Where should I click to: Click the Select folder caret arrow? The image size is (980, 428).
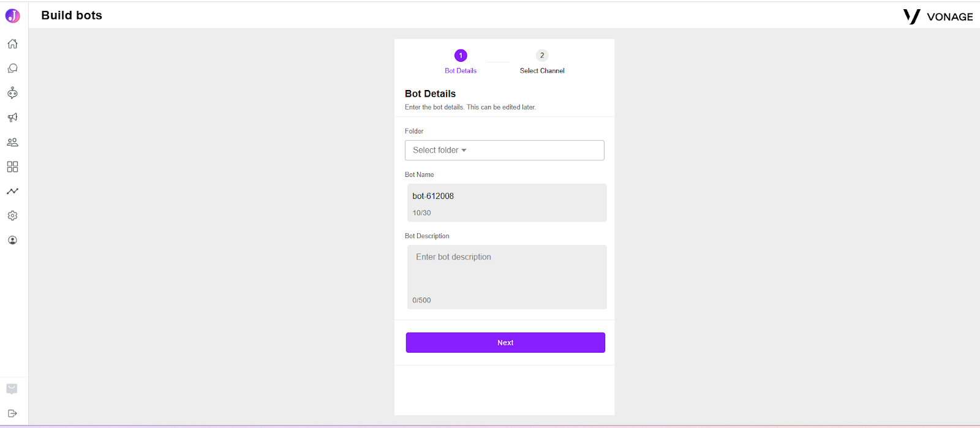pyautogui.click(x=464, y=151)
